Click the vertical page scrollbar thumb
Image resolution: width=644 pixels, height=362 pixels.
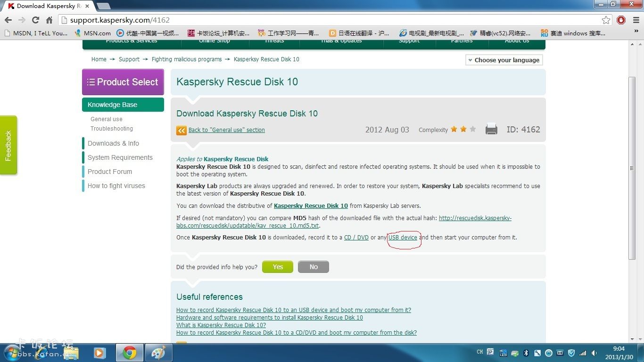point(632,167)
